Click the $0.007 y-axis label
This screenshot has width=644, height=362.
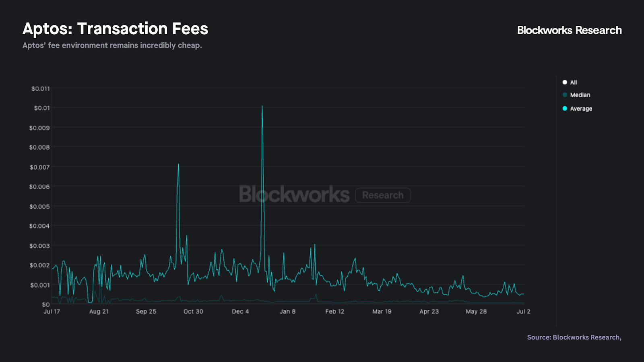tap(39, 167)
